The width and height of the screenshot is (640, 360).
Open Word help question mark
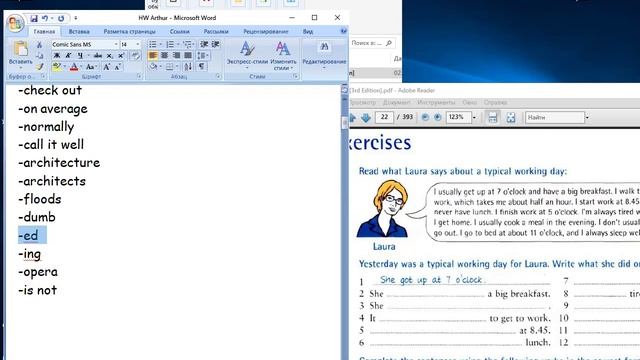tap(344, 31)
